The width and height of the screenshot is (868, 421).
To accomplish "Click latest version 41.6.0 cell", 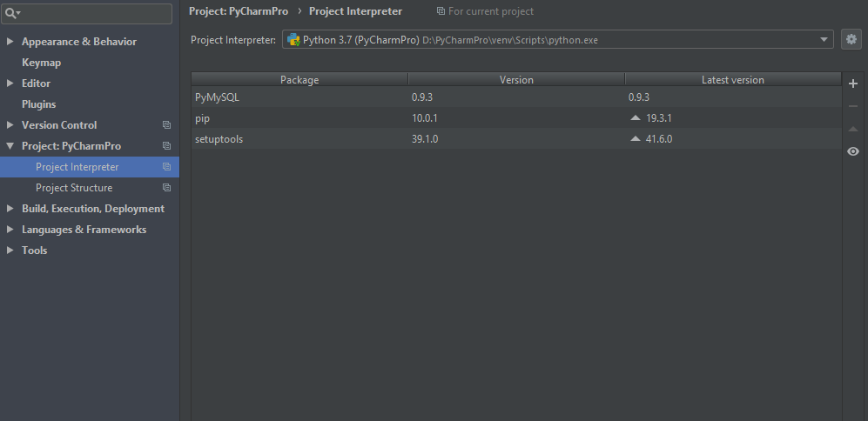I will [x=659, y=139].
